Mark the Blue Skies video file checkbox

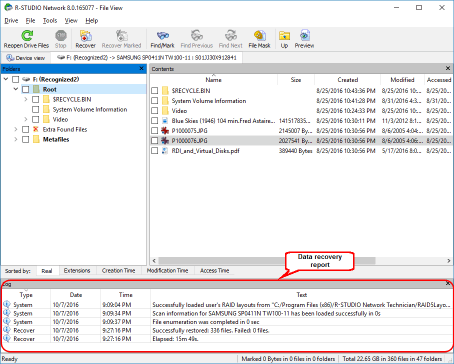point(154,121)
